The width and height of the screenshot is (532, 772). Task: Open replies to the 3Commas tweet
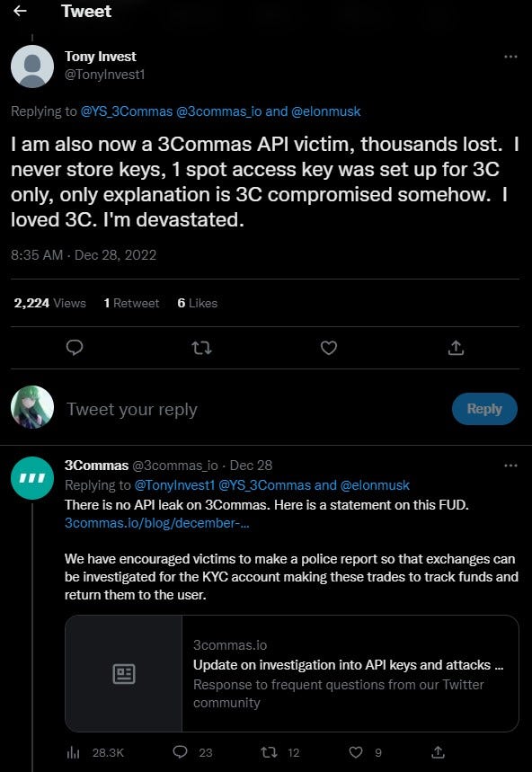(x=182, y=752)
